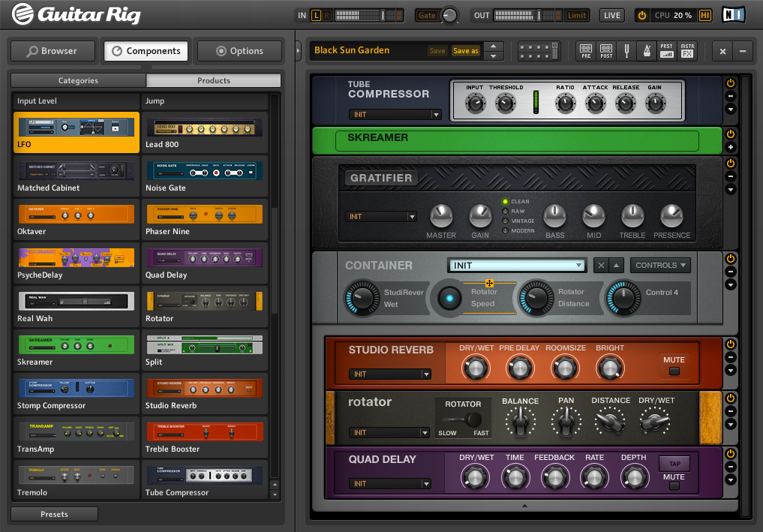The height and width of the screenshot is (532, 763).
Task: Click the Container Rotator Speed button
Action: click(449, 298)
